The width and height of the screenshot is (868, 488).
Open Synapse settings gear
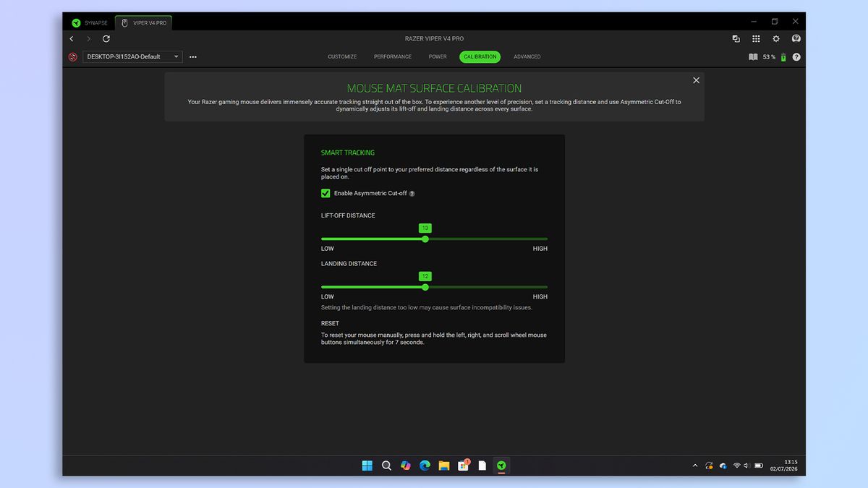[776, 39]
